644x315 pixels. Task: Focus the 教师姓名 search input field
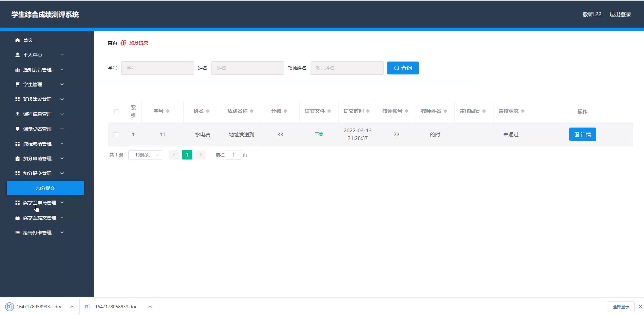(347, 68)
